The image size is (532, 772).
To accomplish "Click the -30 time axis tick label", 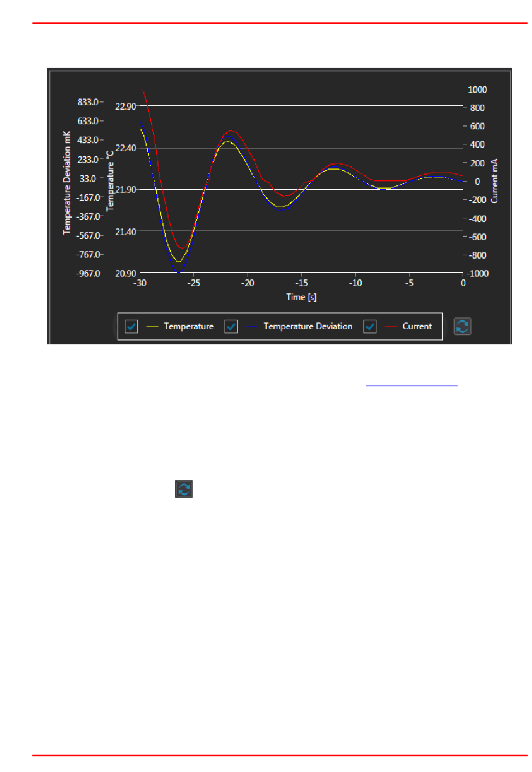I will [x=140, y=283].
